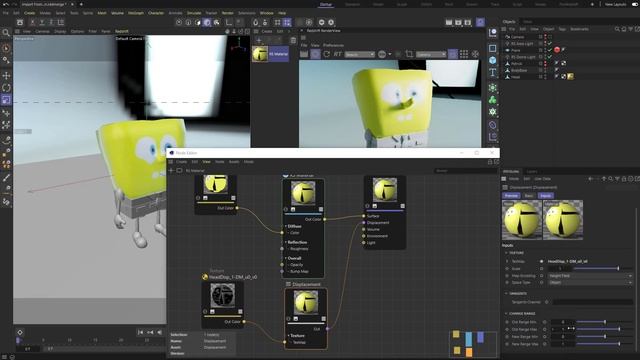Toggle visibility dots of Head object

point(545,76)
